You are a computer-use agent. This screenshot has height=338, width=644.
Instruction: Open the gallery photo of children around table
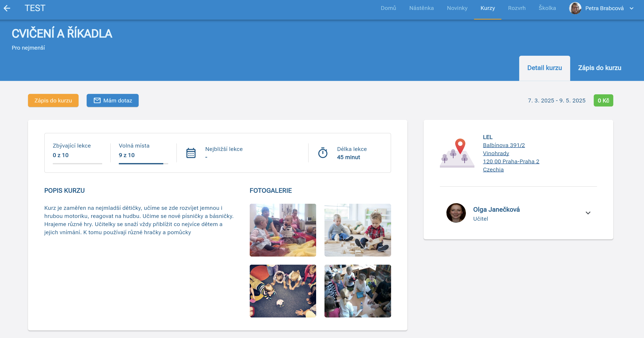(x=357, y=291)
